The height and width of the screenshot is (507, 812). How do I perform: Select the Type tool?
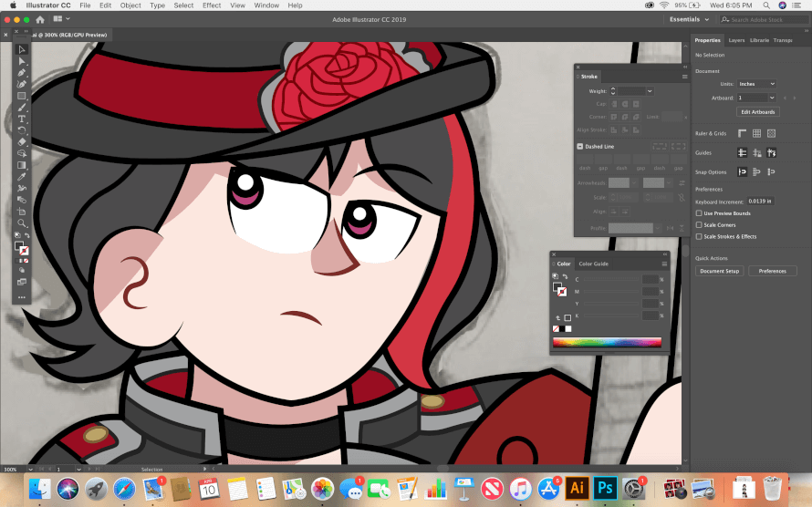[x=21, y=119]
